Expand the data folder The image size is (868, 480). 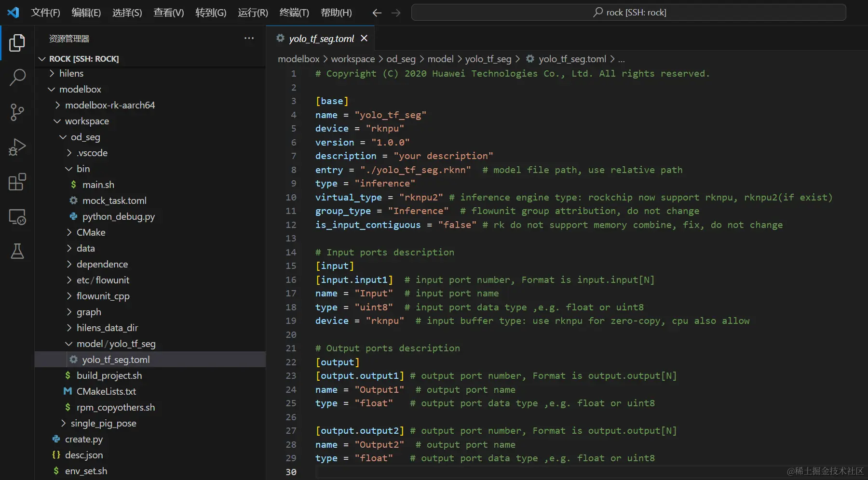coord(69,248)
